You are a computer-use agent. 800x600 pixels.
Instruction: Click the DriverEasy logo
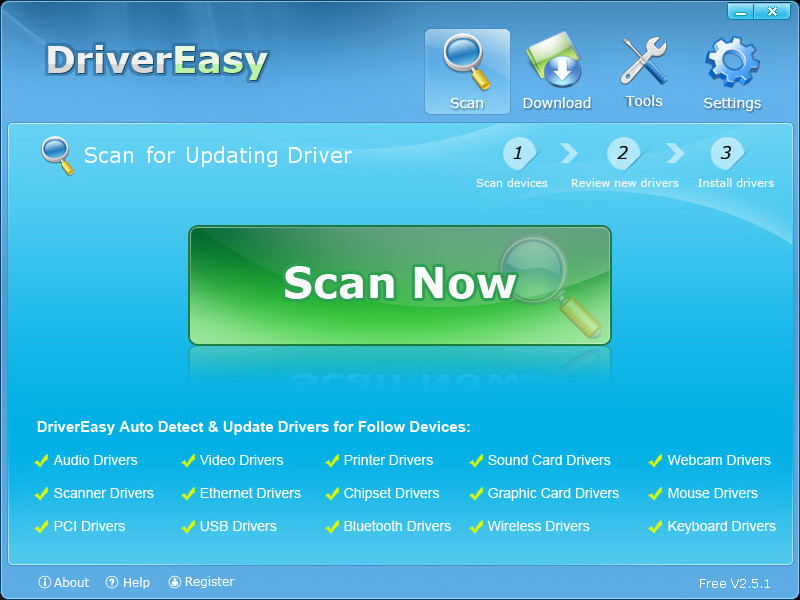157,62
